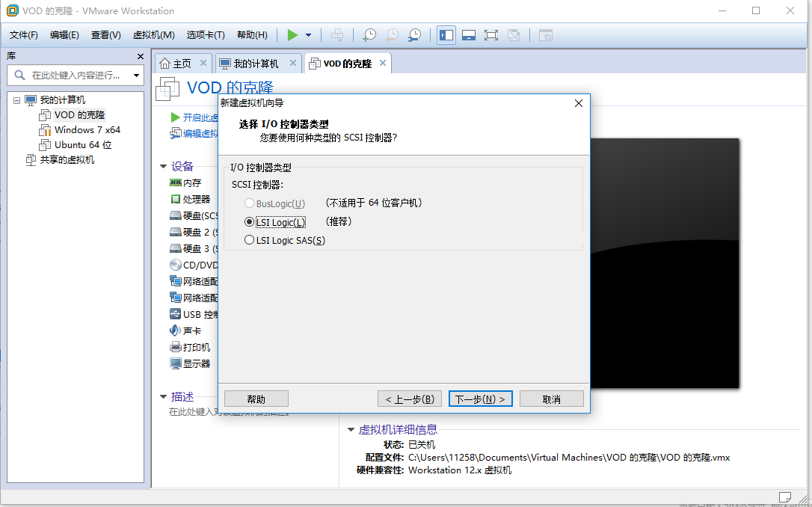The width and height of the screenshot is (812, 507).
Task: Open the snapshot manager wrench-clock icon
Action: (x=414, y=35)
